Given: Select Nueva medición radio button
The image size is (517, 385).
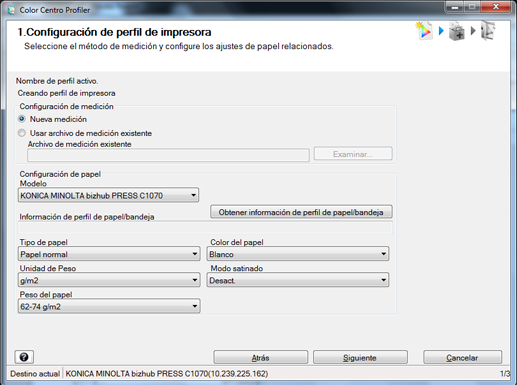Looking at the screenshot, I should tap(22, 119).
